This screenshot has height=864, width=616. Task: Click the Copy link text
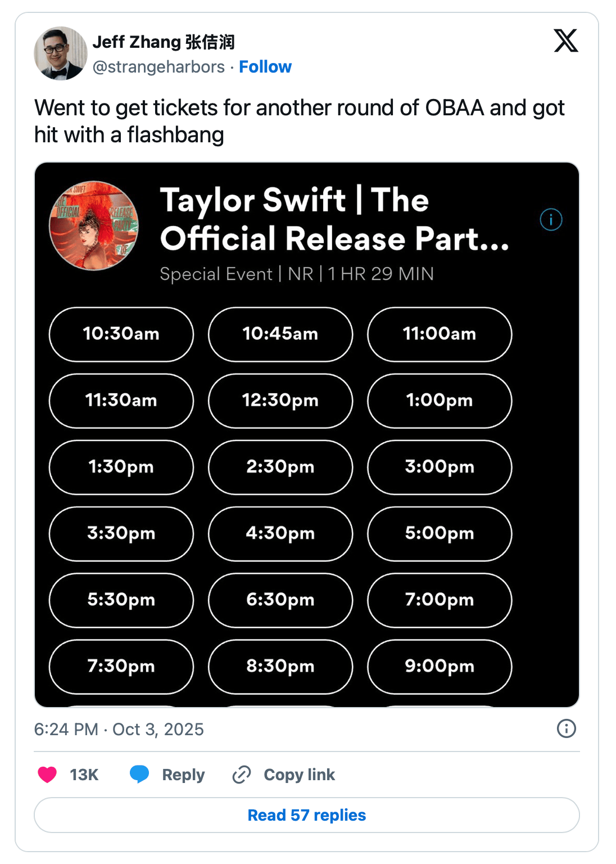299,775
